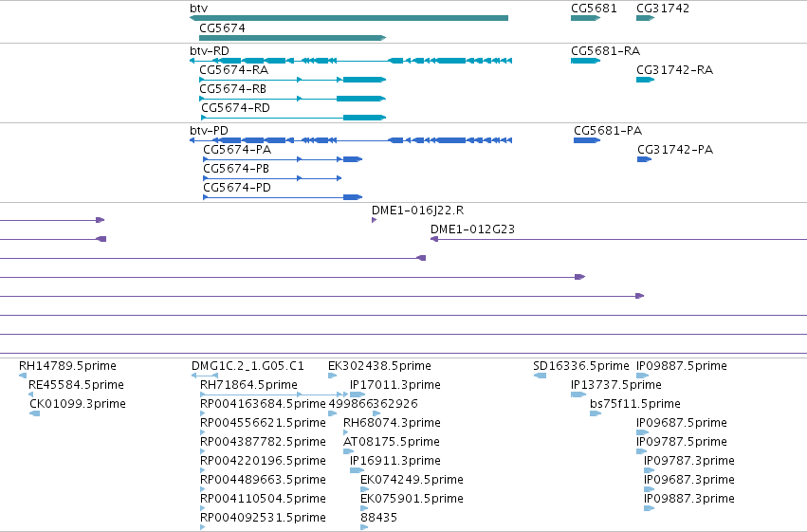Click the CG5674 gene bar
The width and height of the screenshot is (807, 532).
point(292,38)
